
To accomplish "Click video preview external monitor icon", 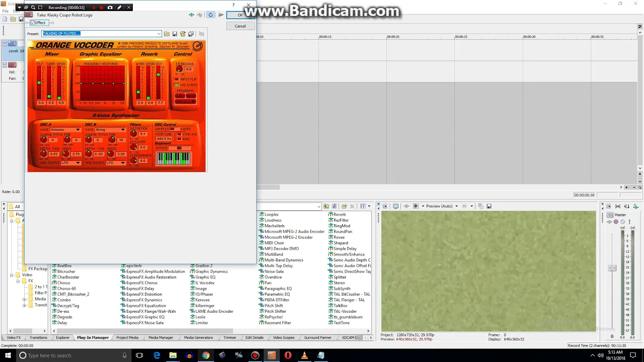I will [396, 206].
